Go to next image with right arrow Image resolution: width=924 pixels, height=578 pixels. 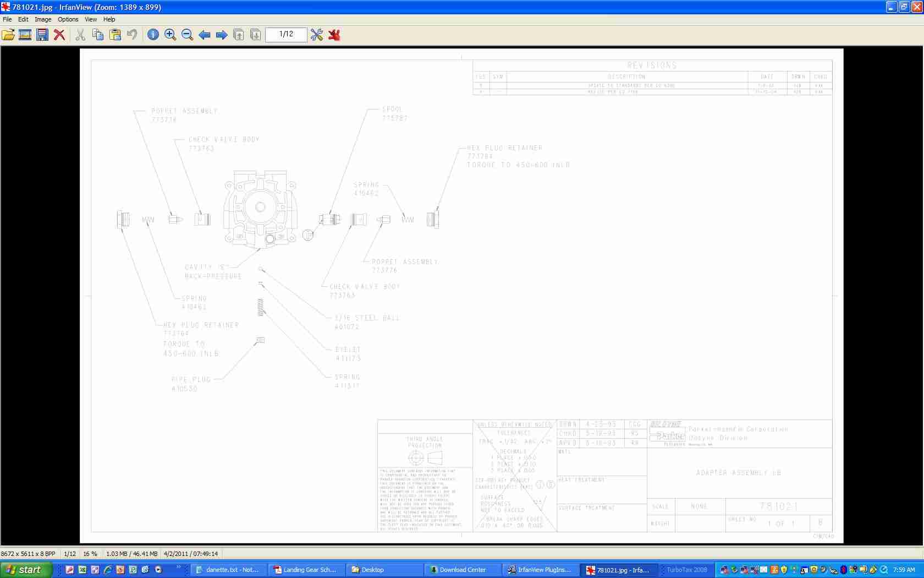point(222,35)
